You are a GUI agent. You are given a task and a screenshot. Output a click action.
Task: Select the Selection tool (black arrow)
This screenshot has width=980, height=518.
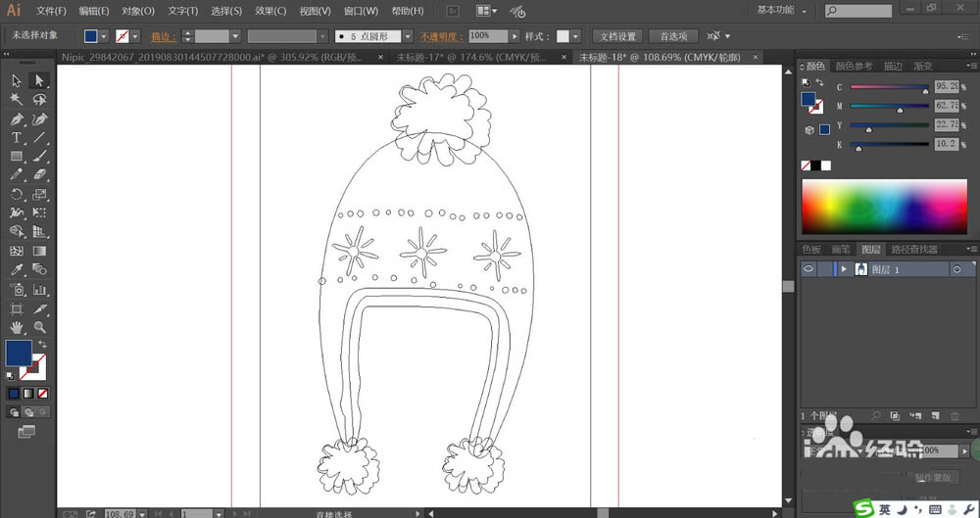pos(17,80)
